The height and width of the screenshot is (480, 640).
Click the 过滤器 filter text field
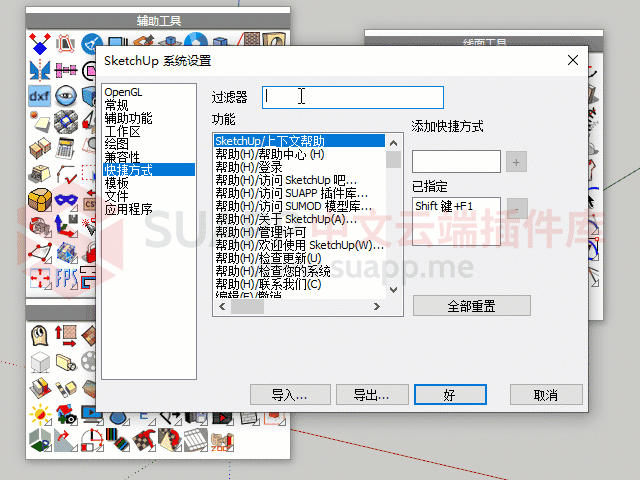(352, 97)
